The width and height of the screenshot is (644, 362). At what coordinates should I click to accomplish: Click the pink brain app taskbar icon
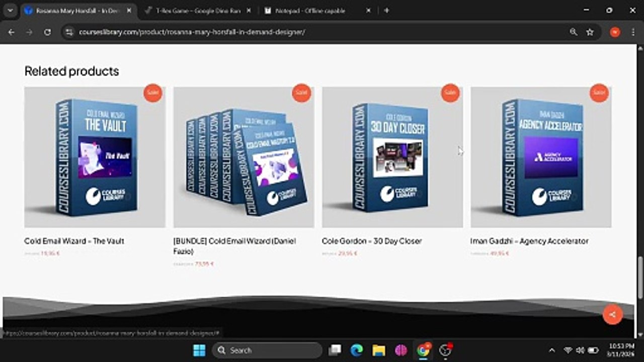click(x=401, y=350)
